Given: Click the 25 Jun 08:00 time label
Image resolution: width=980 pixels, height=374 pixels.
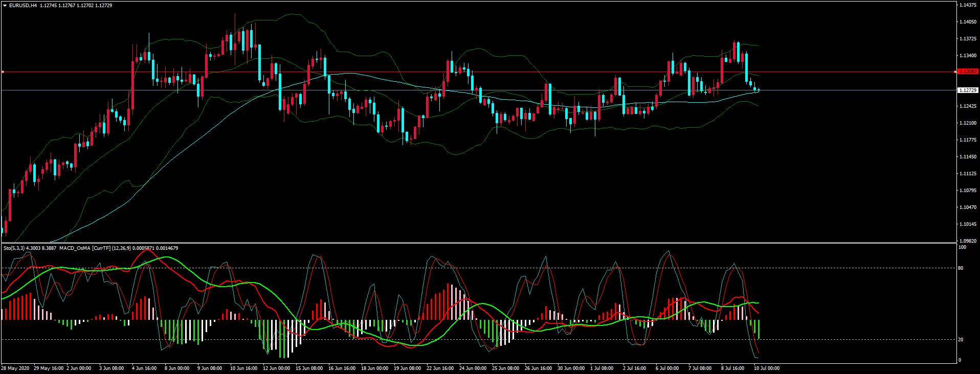Looking at the screenshot, I should pos(506,368).
